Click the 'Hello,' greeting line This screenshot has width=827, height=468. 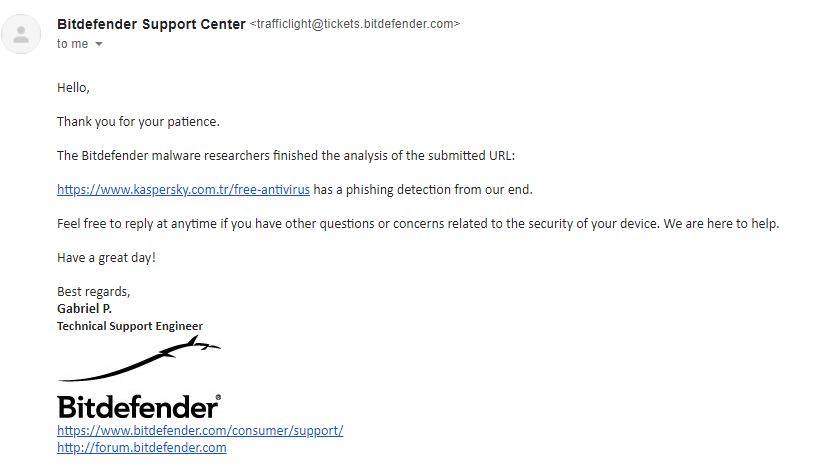pyautogui.click(x=73, y=88)
